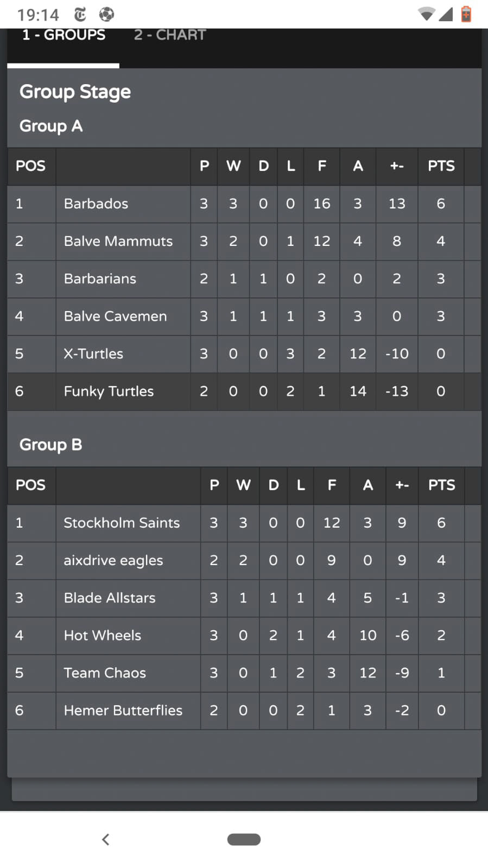Viewport: 488px width, 868px height.
Task: Tap the battery status icon
Action: [466, 14]
